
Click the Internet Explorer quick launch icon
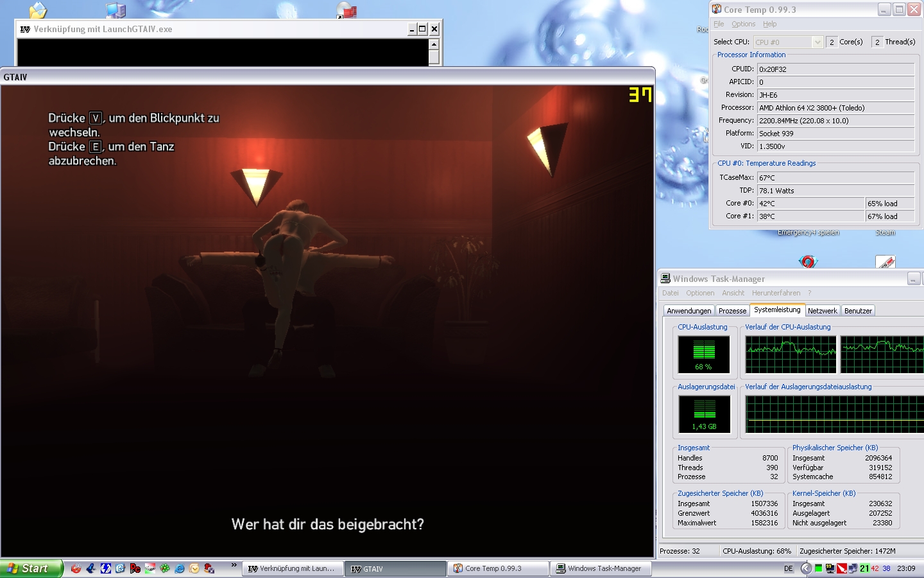[x=180, y=568]
